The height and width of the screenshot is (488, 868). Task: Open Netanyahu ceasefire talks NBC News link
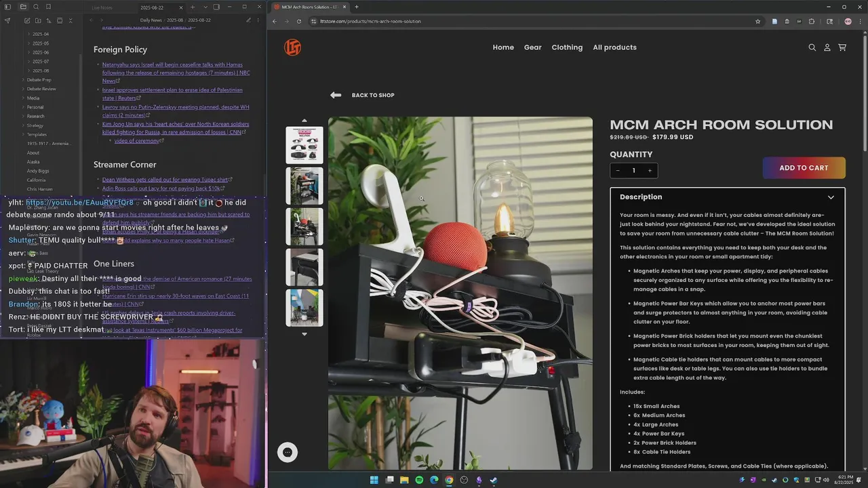coord(176,73)
